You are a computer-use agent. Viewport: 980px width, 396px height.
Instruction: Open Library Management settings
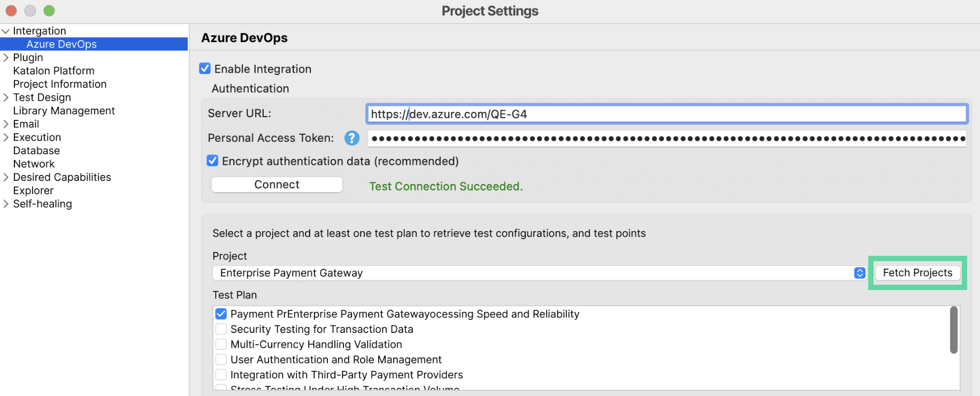[64, 111]
